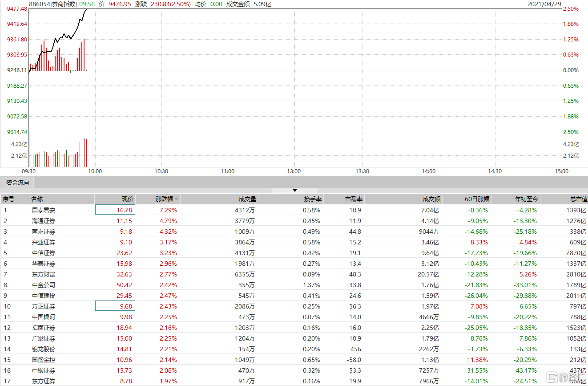Select the 兴业证券 stock name
The height and width of the screenshot is (386, 588).
pyautogui.click(x=44, y=242)
